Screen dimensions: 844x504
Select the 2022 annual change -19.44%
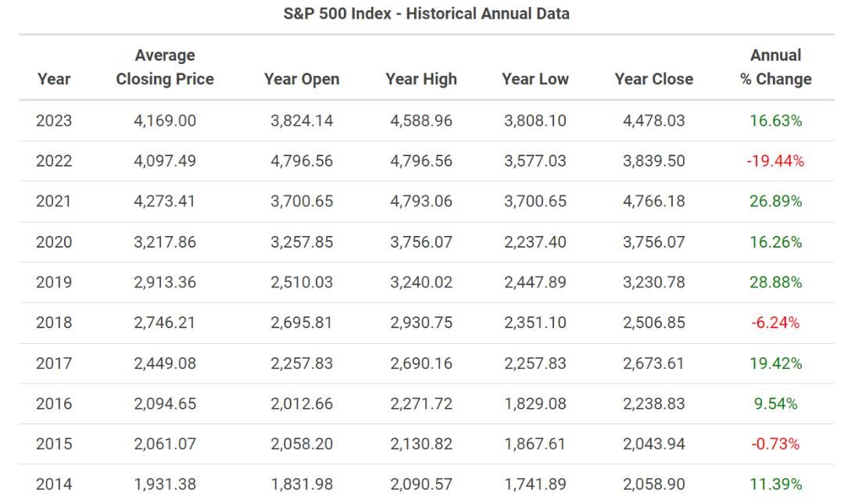(776, 161)
